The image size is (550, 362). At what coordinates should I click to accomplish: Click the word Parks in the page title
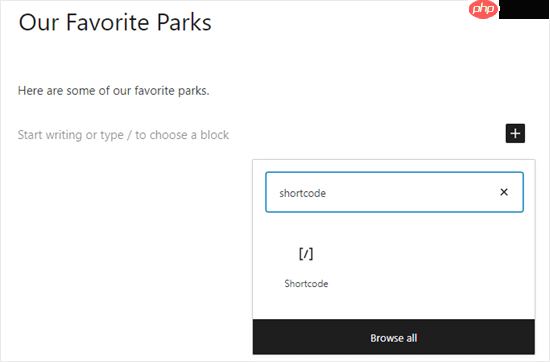point(184,22)
